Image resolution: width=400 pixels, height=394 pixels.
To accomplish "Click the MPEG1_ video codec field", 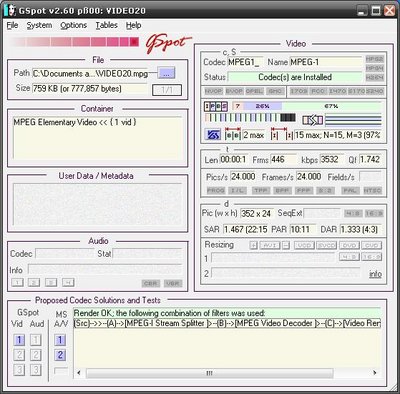I will pos(245,62).
